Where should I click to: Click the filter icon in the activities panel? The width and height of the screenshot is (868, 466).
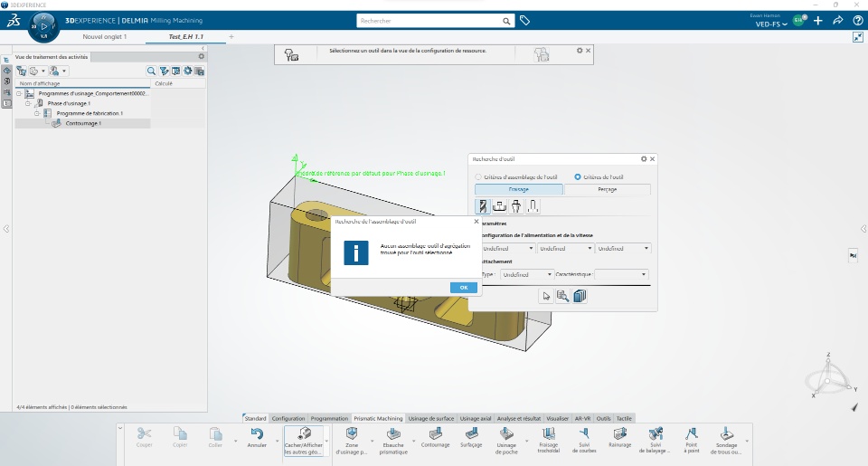coord(164,71)
